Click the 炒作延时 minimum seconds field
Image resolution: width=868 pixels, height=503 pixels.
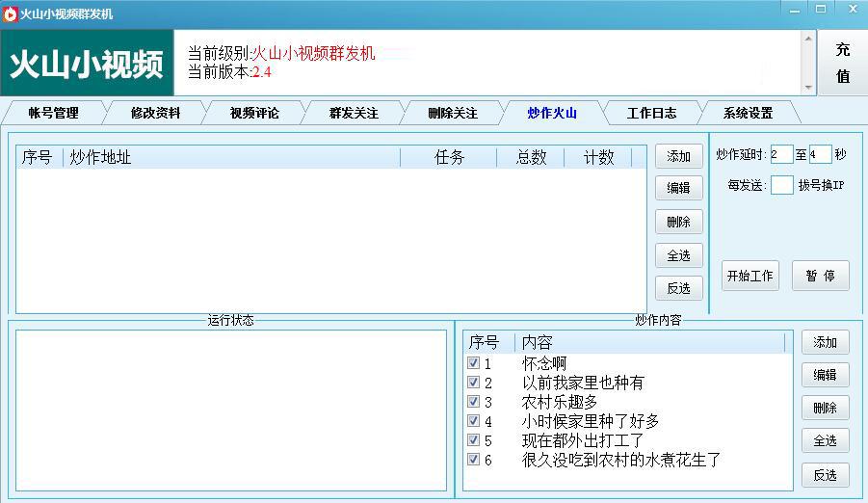[x=781, y=154]
